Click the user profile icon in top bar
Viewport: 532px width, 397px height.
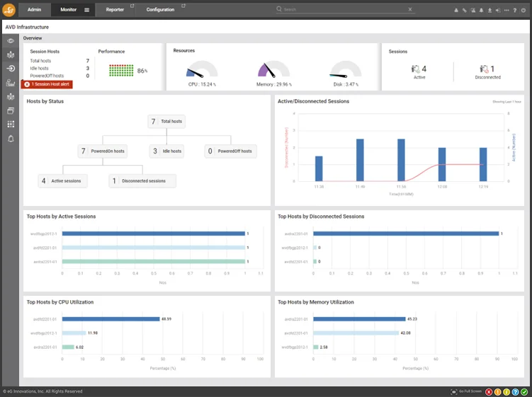pyautogui.click(x=456, y=10)
